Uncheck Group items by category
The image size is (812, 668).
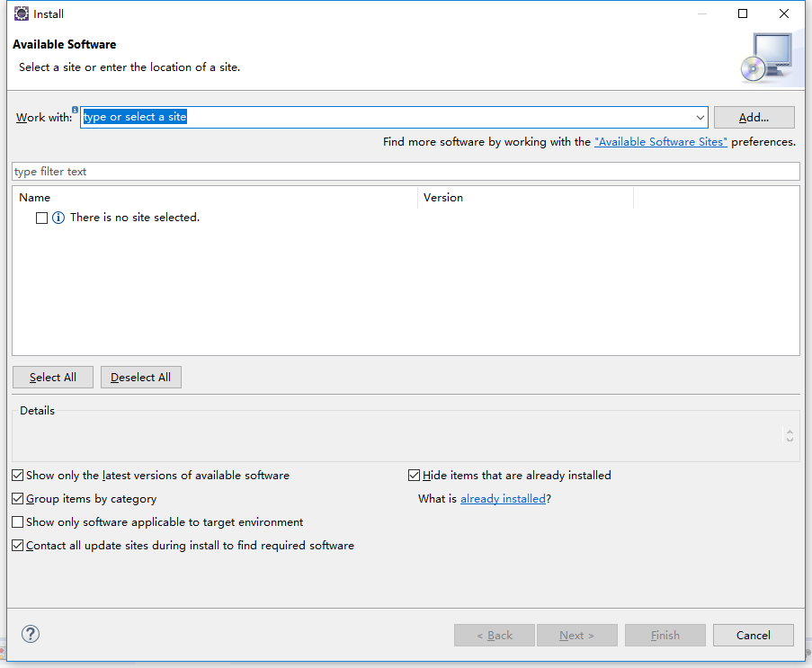(x=17, y=498)
